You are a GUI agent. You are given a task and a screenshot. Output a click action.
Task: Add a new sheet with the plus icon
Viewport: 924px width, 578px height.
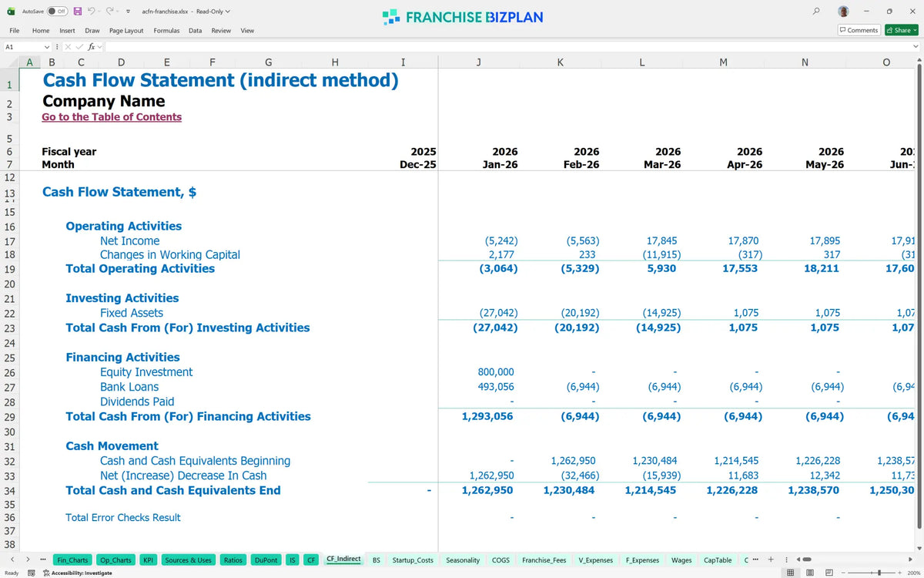point(772,560)
